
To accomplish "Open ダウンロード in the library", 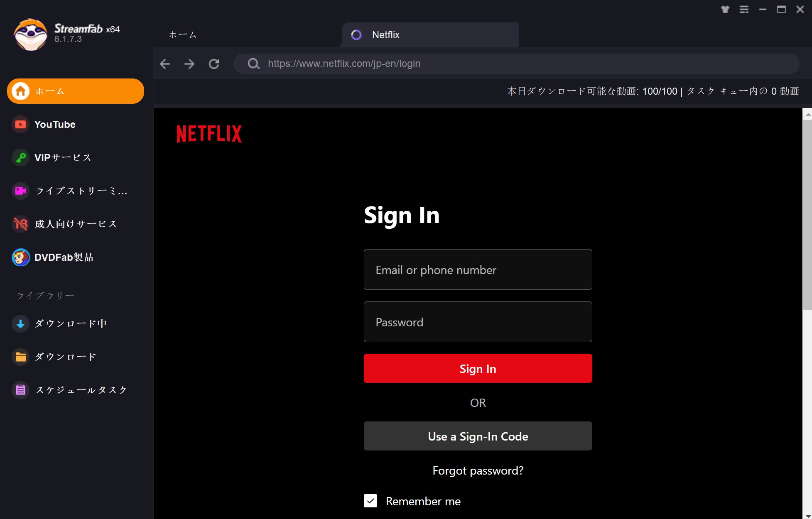I will coord(76,357).
